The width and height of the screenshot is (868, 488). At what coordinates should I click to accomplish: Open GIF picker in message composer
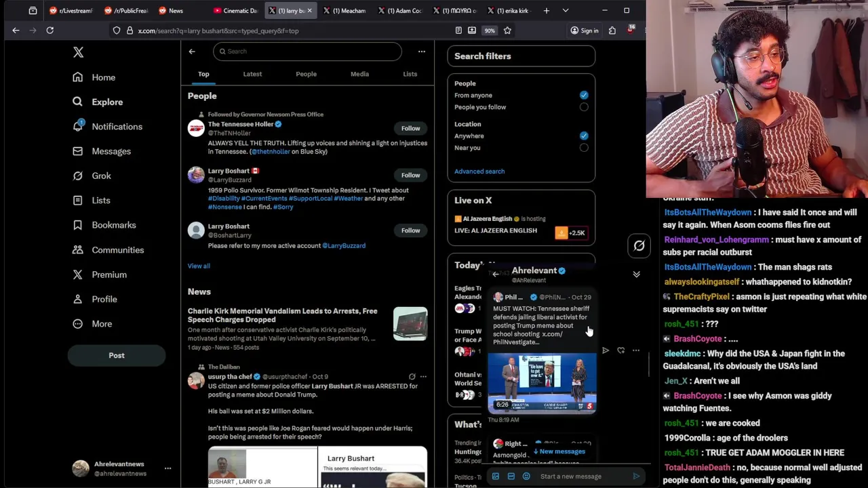coord(511,476)
